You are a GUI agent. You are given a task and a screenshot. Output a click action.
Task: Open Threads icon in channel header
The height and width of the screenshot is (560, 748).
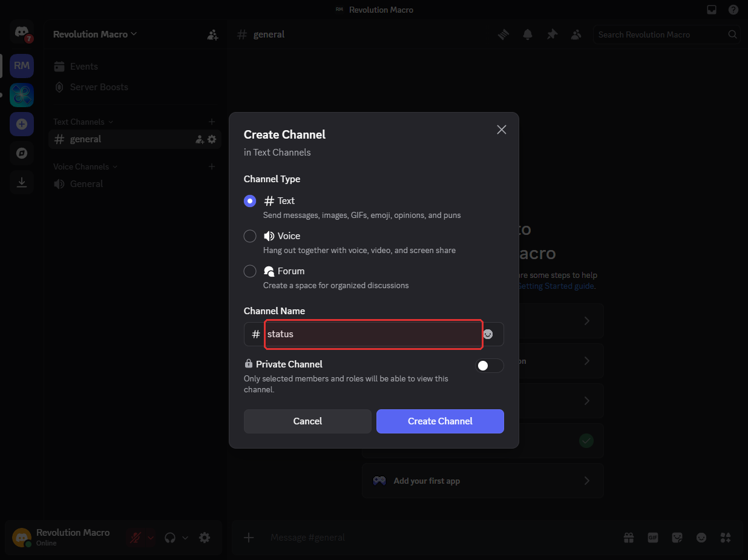click(x=504, y=35)
